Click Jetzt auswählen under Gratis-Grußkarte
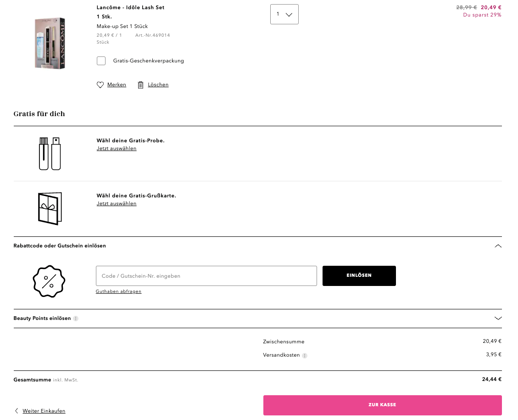The height and width of the screenshot is (420, 518). [x=117, y=204]
